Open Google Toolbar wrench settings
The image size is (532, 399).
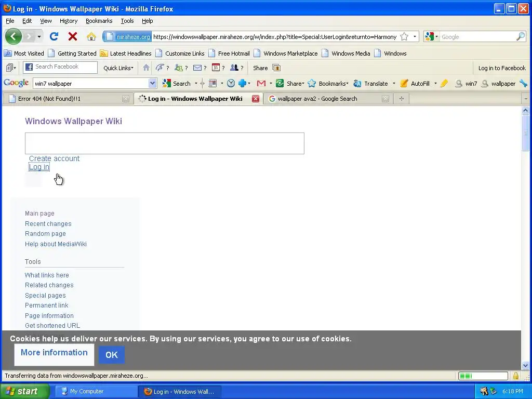tap(524, 83)
